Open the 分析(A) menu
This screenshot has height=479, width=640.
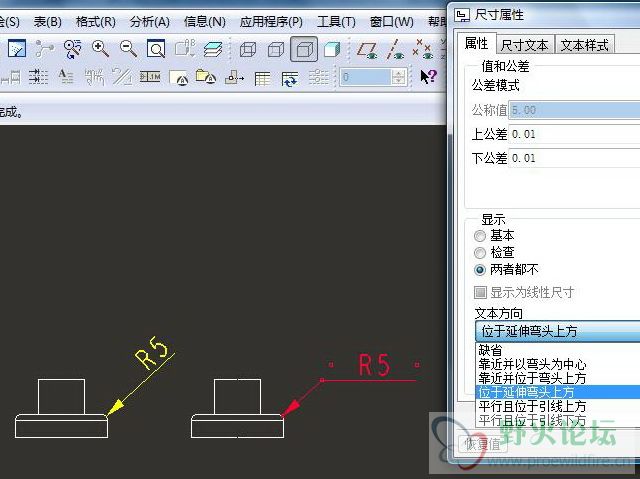pos(149,21)
